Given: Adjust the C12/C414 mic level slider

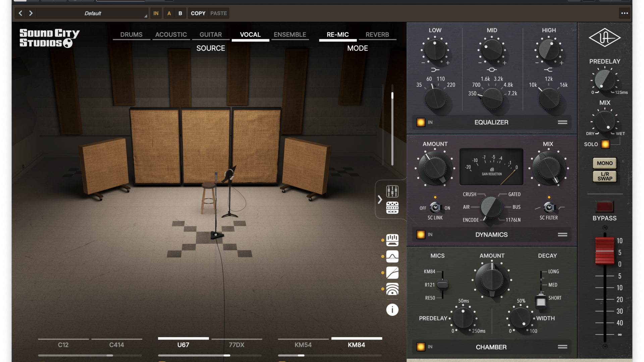Looking at the screenshot, I should tap(90, 355).
